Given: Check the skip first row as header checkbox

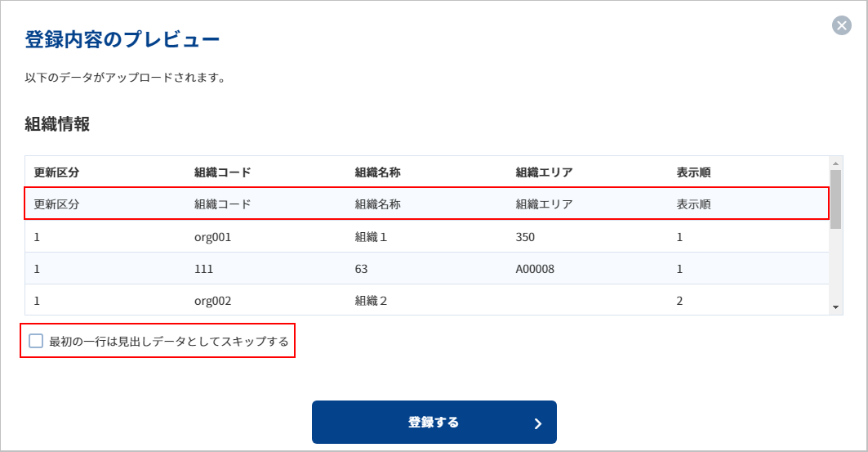Looking at the screenshot, I should coord(36,341).
